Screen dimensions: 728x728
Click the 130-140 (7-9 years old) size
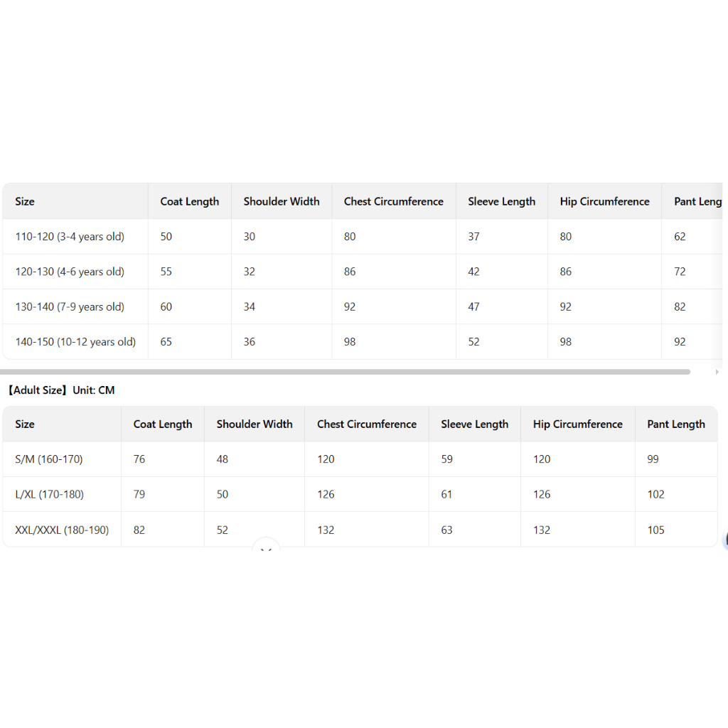[70, 307]
